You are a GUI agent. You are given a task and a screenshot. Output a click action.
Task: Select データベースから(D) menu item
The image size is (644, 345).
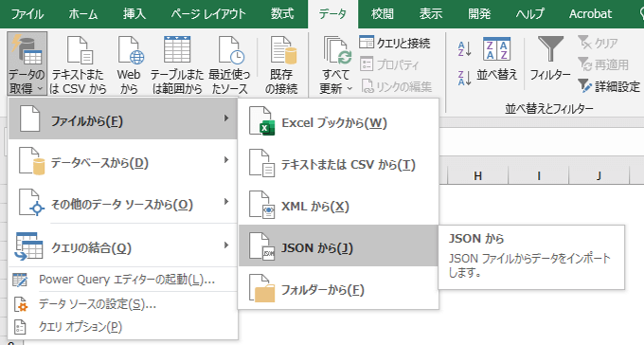click(123, 161)
